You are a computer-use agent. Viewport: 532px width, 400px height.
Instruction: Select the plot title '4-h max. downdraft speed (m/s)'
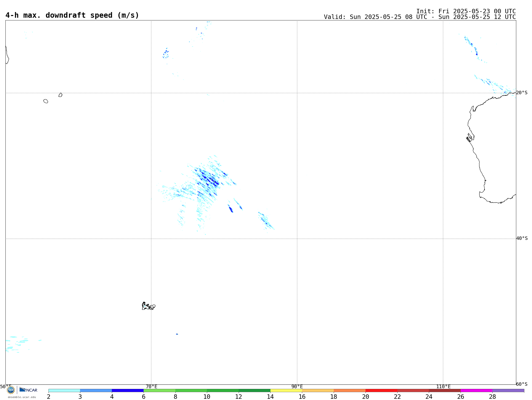72,15
